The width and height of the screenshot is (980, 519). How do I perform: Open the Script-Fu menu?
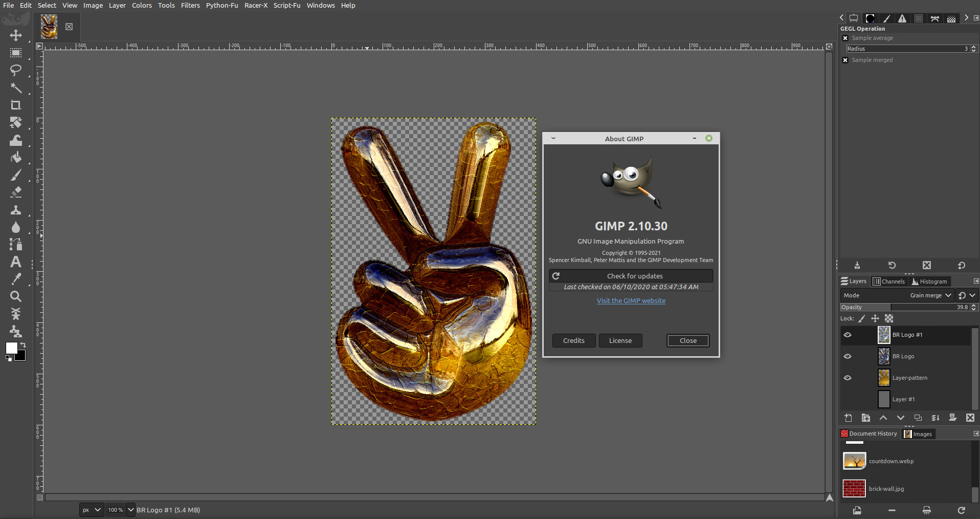tap(287, 5)
